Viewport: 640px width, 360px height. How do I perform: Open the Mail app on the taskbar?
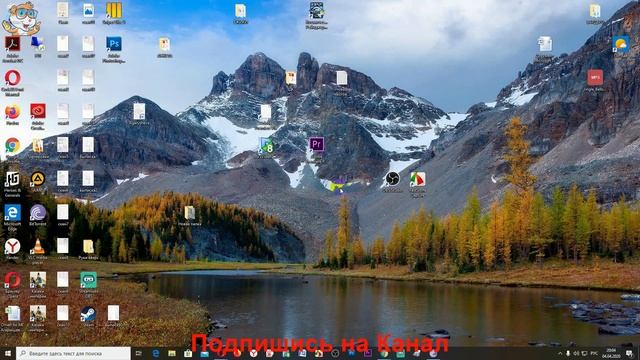point(204,353)
